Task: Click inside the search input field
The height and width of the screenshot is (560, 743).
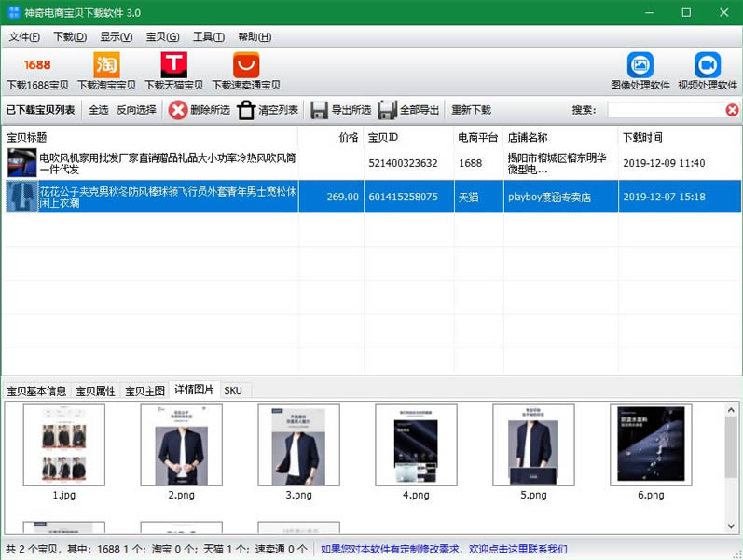Action: point(666,110)
